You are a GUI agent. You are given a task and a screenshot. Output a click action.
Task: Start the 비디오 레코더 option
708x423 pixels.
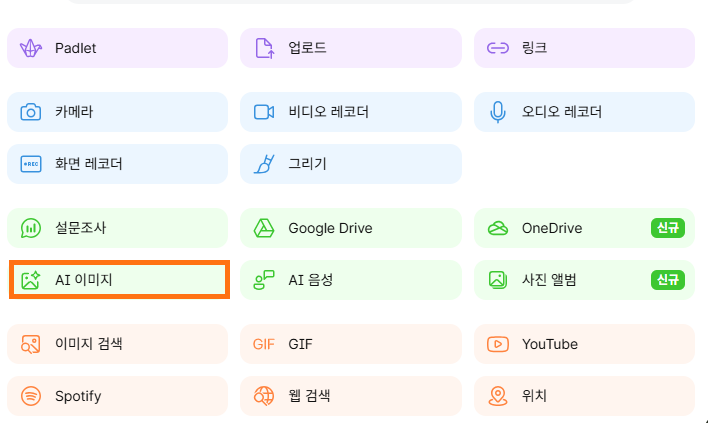[x=351, y=112]
